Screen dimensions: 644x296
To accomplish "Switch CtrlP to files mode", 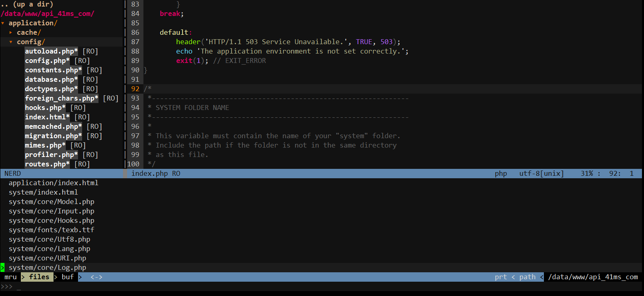I will (39, 277).
